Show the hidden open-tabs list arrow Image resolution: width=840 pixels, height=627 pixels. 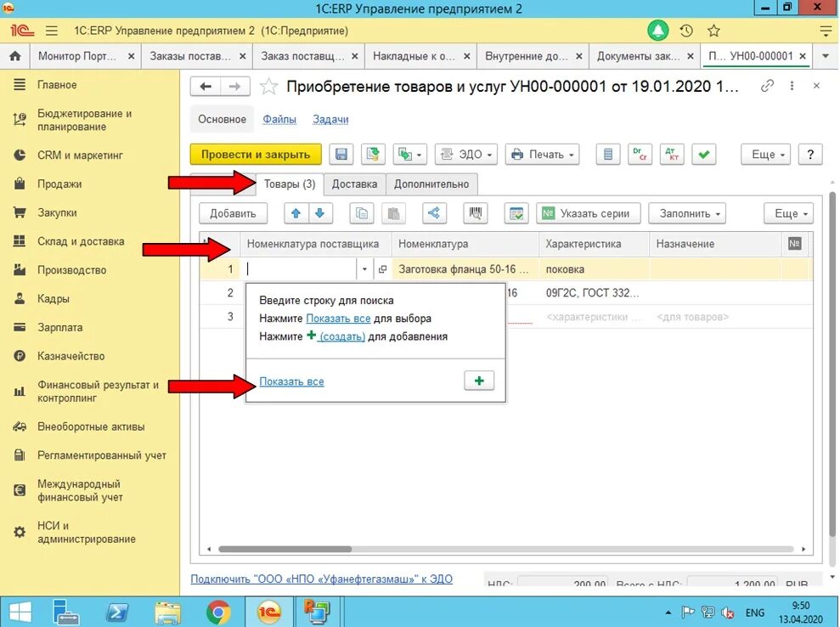click(x=825, y=56)
